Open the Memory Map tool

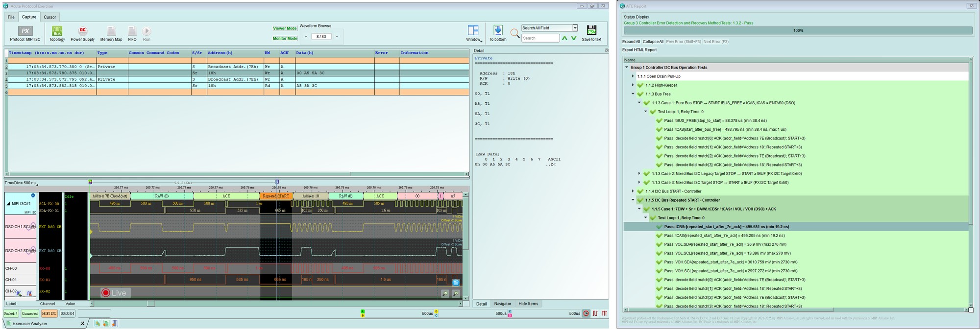[x=111, y=34]
